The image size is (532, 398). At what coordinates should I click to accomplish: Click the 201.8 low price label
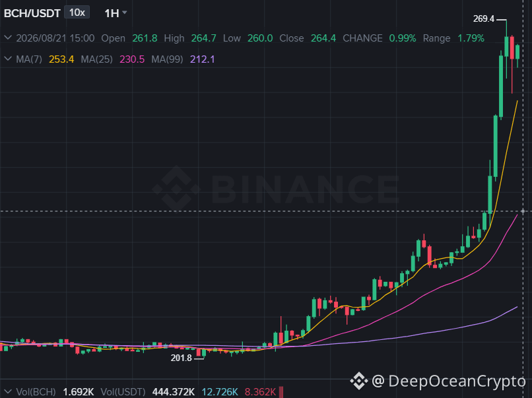point(181,358)
